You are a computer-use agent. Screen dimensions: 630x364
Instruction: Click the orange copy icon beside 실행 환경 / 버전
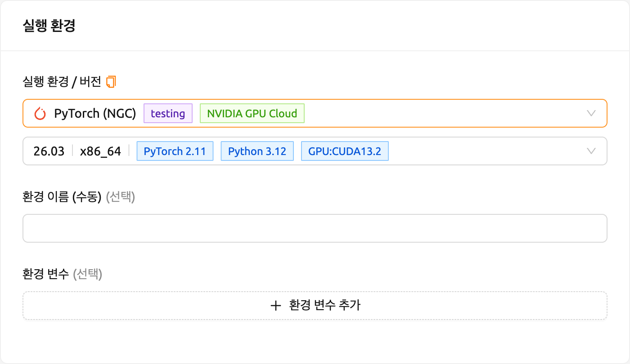click(x=111, y=81)
